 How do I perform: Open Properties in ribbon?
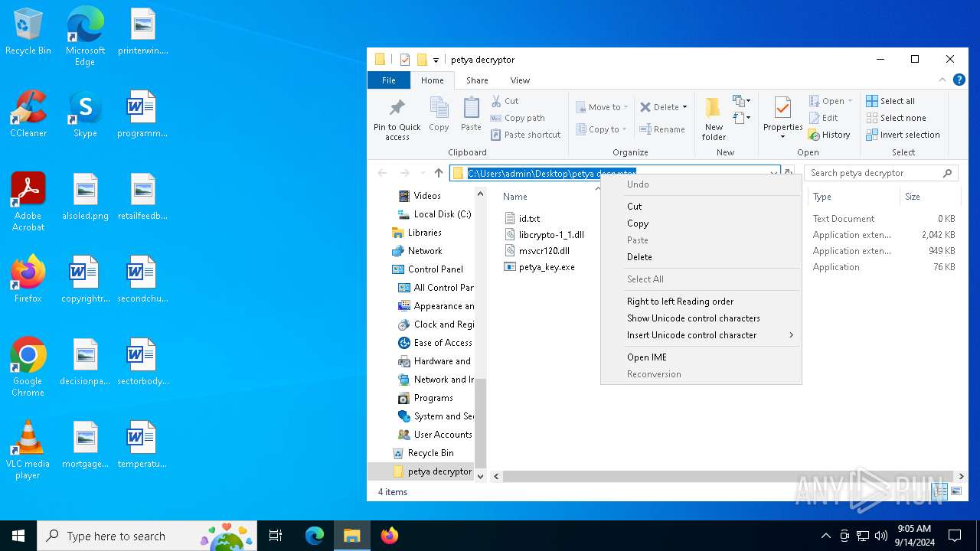click(x=782, y=119)
